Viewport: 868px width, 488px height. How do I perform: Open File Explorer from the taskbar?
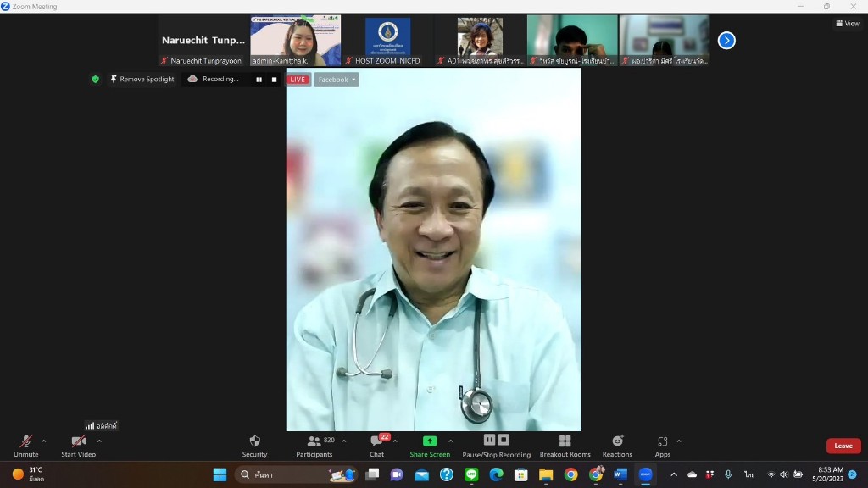[x=546, y=474]
